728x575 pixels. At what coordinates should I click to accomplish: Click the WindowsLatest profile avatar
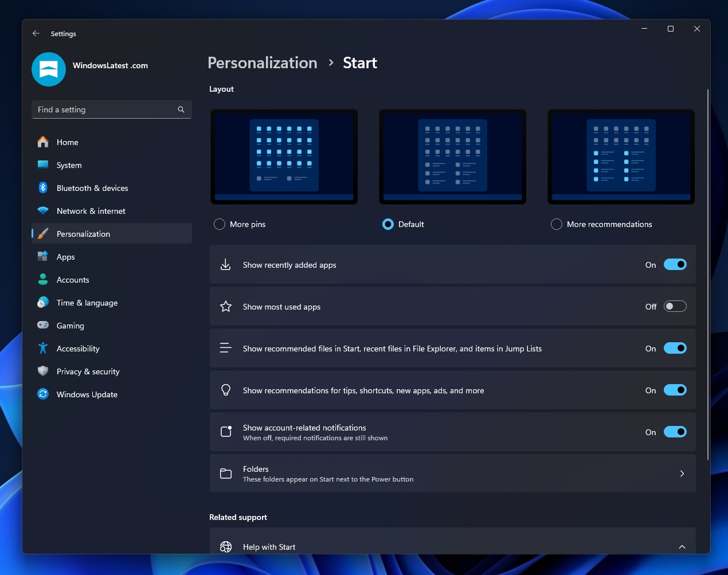(x=49, y=69)
